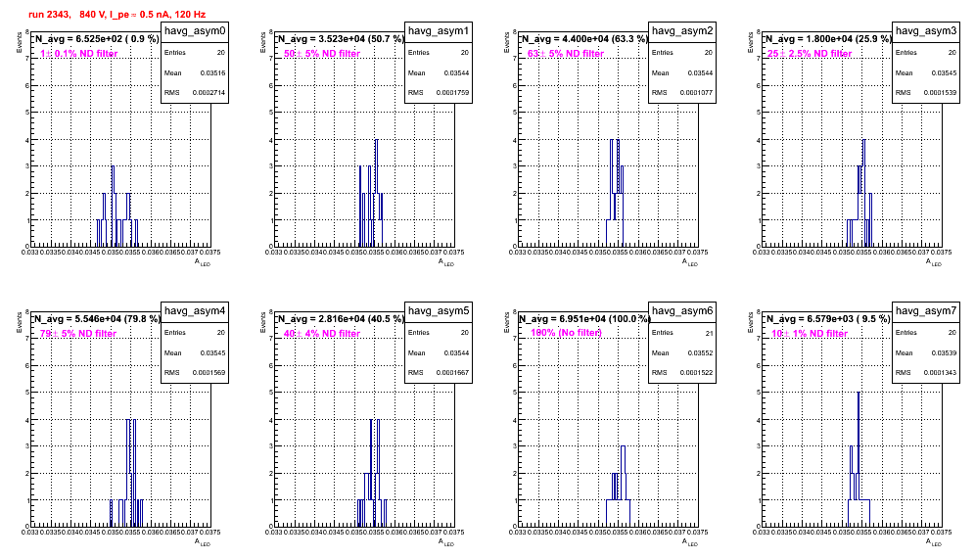975x560 pixels.
Task: Click the Entries value 21
Action: (x=709, y=333)
